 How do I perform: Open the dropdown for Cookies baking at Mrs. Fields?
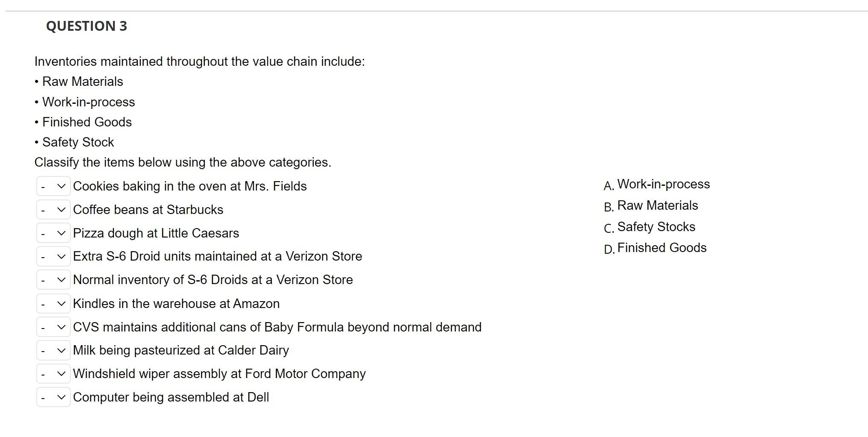[52, 186]
